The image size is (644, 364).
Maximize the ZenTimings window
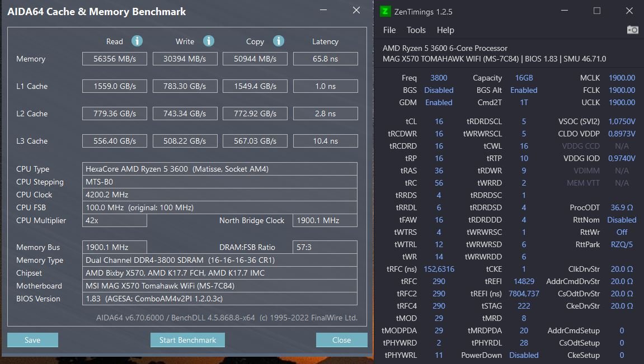pyautogui.click(x=597, y=11)
